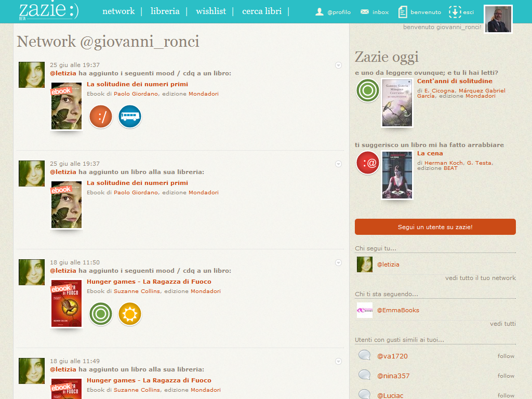The image size is (532, 399).
Task: Click speech bubble icon next to @nina357
Action: 365,375
